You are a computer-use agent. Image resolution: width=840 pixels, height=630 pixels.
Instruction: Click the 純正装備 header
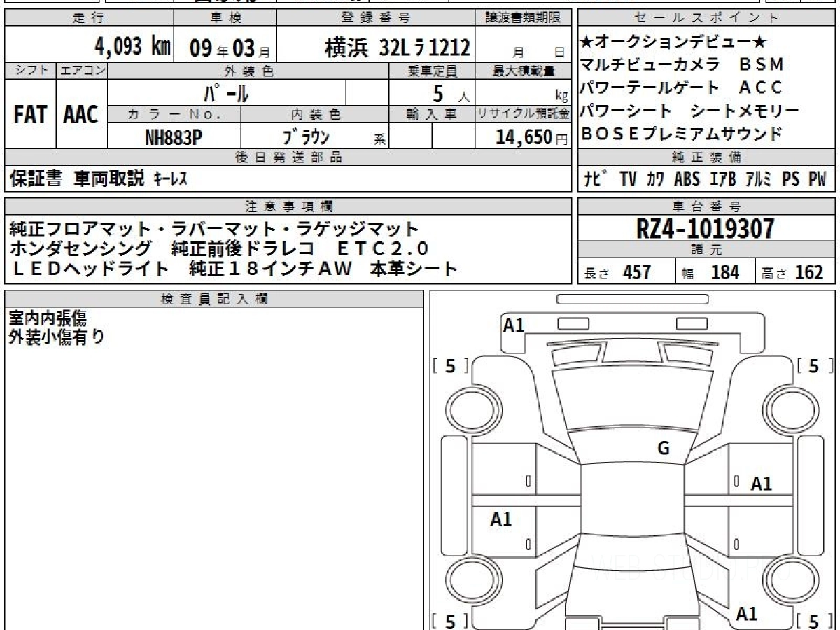click(707, 157)
